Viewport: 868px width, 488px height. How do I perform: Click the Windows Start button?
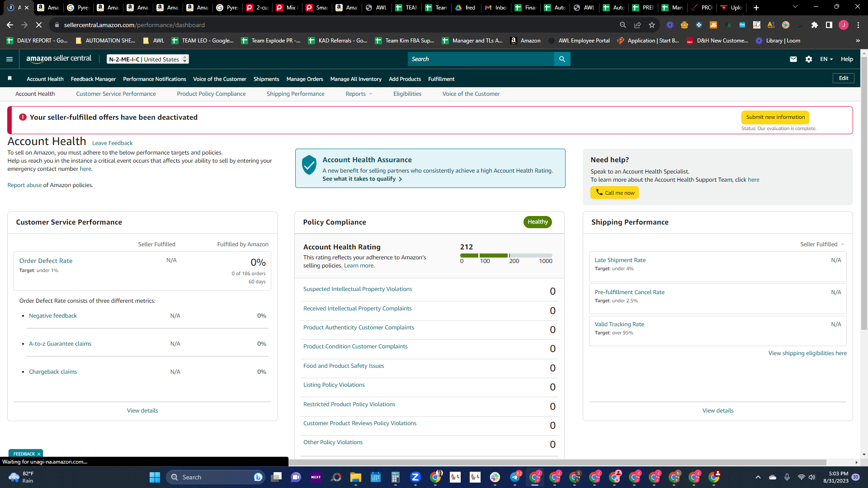coord(155,477)
